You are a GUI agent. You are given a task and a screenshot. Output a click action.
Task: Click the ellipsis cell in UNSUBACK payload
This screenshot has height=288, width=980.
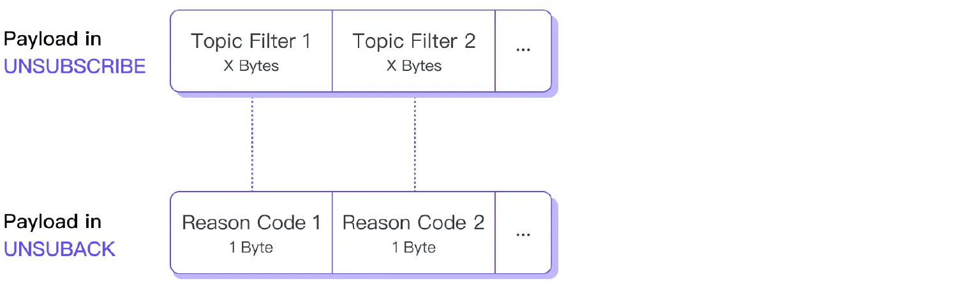523,233
